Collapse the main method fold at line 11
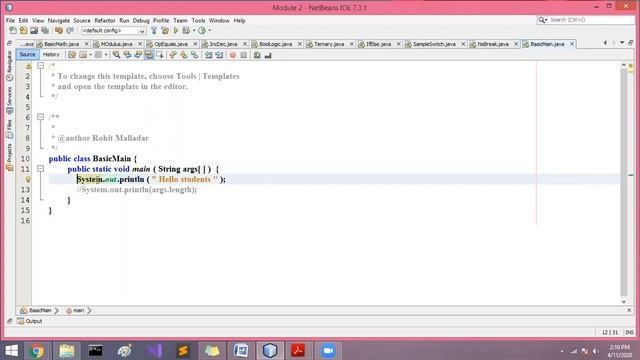Image resolution: width=640 pixels, height=360 pixels. [40, 169]
